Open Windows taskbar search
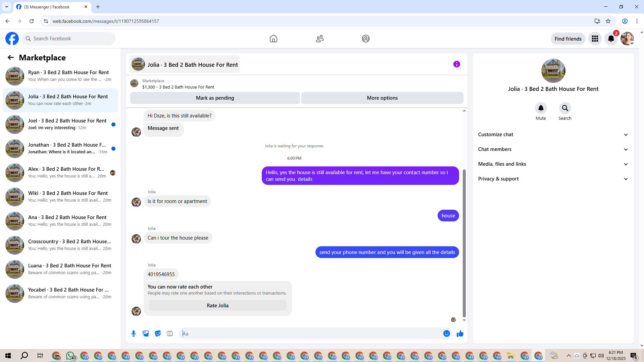644x362 pixels. coord(24,356)
